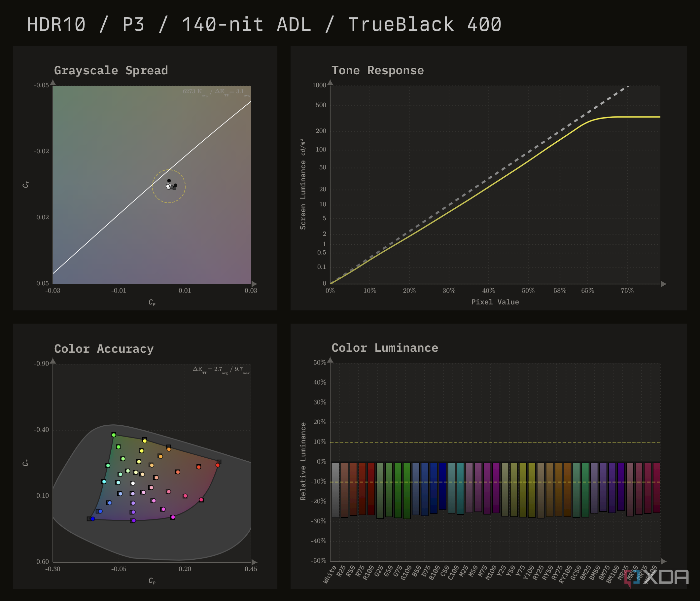Click the red primary point in Color Accuracy
700x601 pixels.
(218, 465)
